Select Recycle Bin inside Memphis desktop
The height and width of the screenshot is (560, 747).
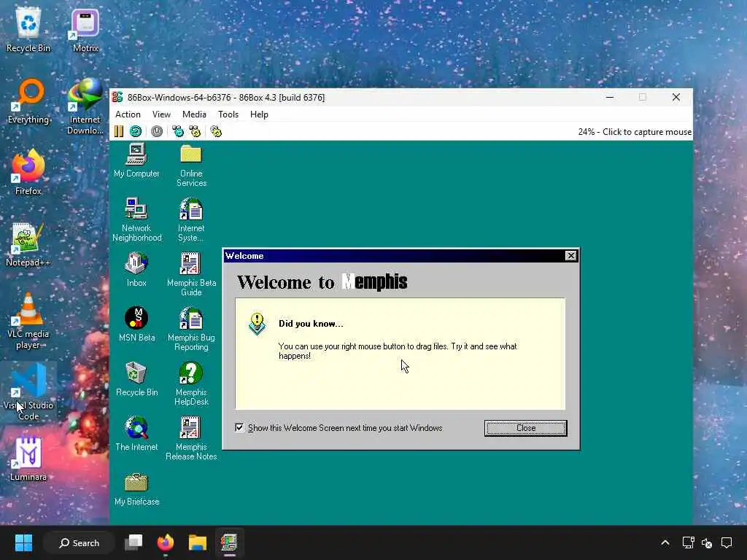click(136, 379)
